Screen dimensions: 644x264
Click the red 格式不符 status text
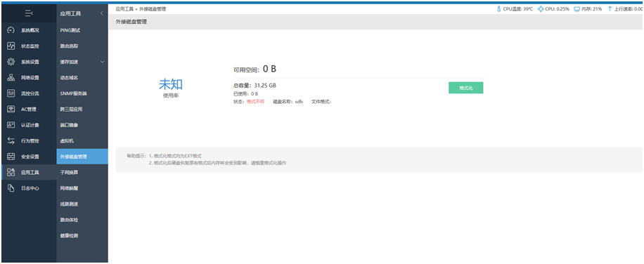click(255, 102)
